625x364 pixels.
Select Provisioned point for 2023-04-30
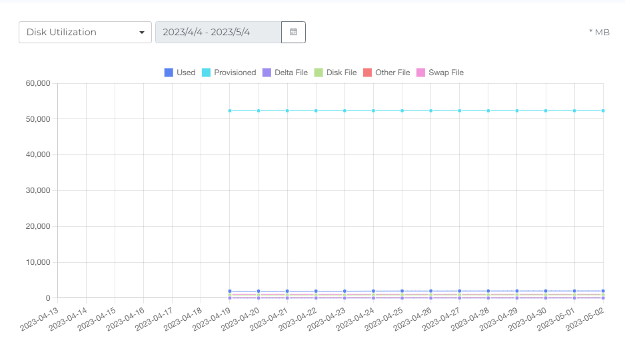click(546, 110)
